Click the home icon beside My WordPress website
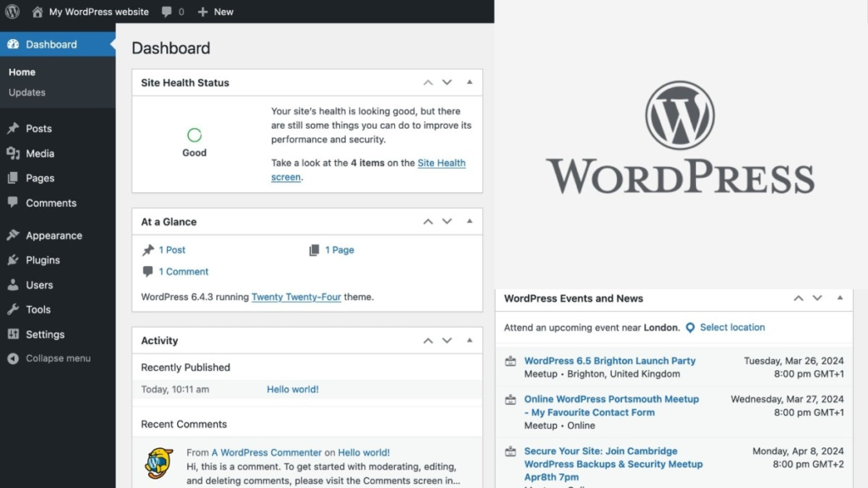 [37, 12]
